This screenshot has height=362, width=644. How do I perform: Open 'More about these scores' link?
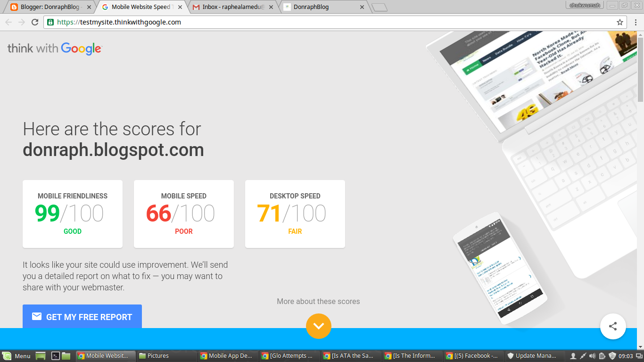(318, 301)
